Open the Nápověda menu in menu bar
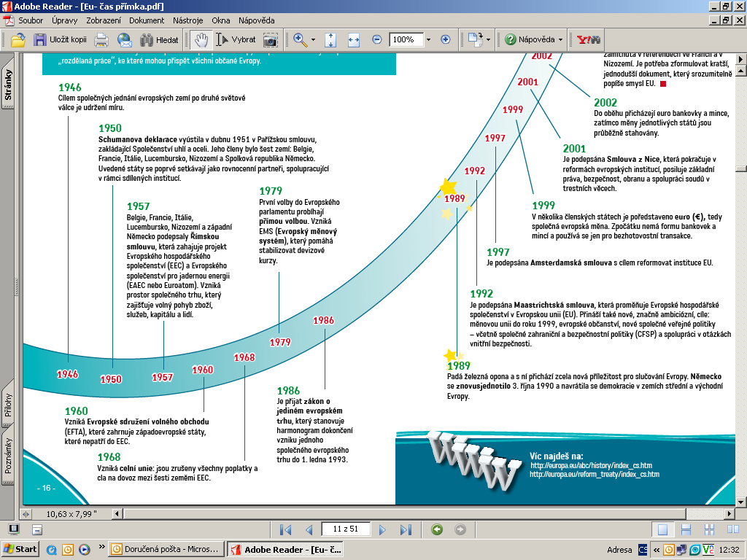This screenshot has height=560, width=747. pos(256,20)
